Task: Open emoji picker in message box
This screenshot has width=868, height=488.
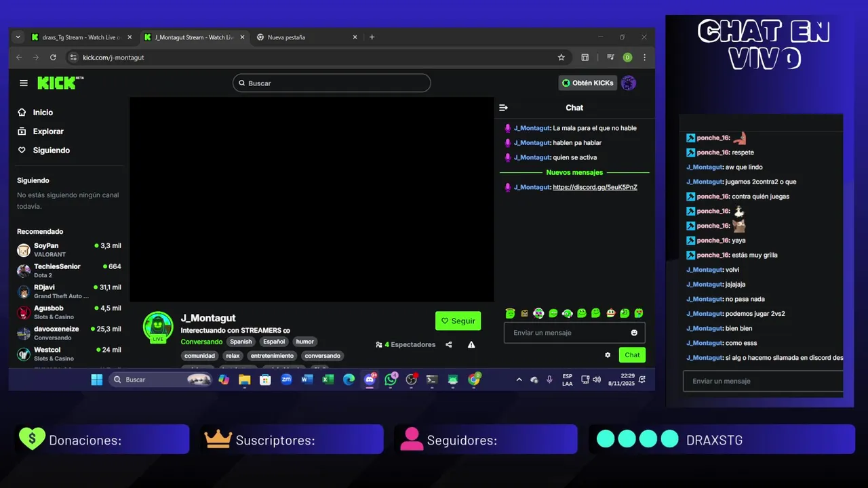Action: 634,333
